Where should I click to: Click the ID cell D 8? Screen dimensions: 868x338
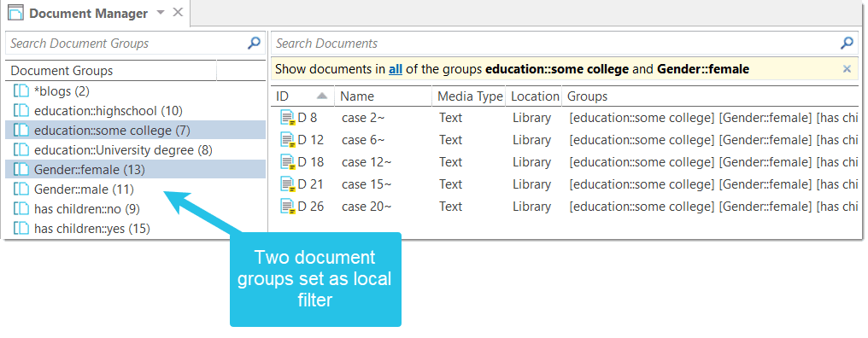pyautogui.click(x=308, y=118)
